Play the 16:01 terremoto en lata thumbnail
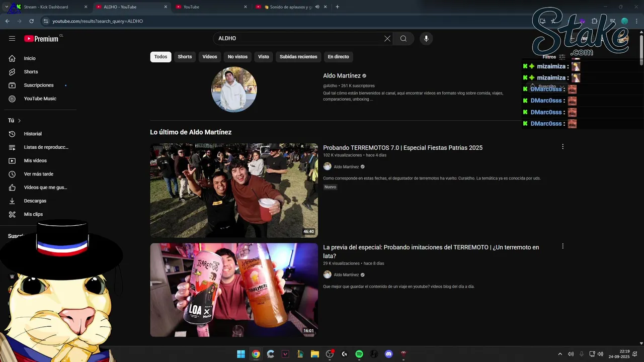The width and height of the screenshot is (644, 362). point(234,290)
